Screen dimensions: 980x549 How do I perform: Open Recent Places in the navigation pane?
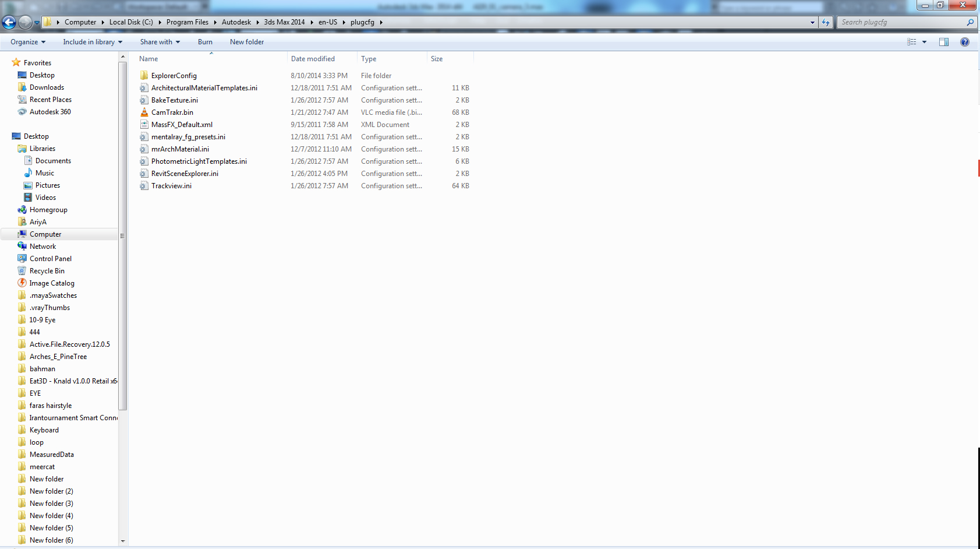pos(51,100)
